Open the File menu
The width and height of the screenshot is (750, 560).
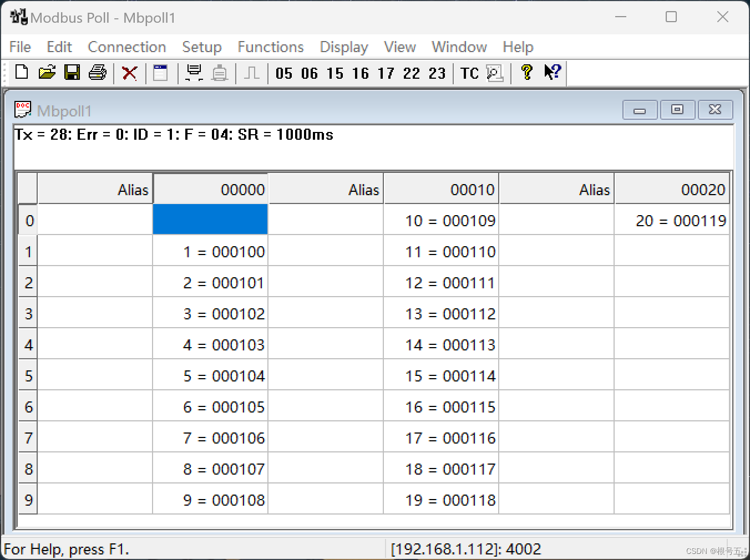(x=20, y=47)
